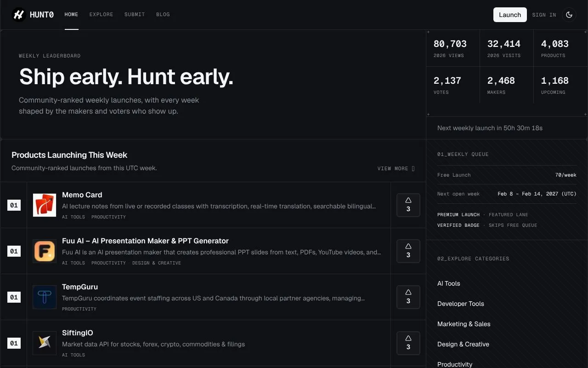Open Fuu AI – AI Presentation Maker title
This screenshot has width=588, height=368.
pos(145,241)
